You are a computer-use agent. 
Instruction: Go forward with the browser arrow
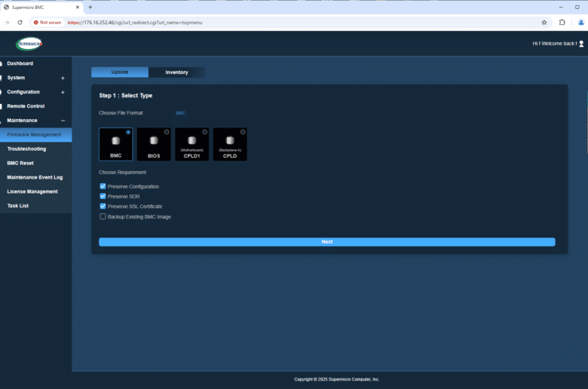point(7,23)
